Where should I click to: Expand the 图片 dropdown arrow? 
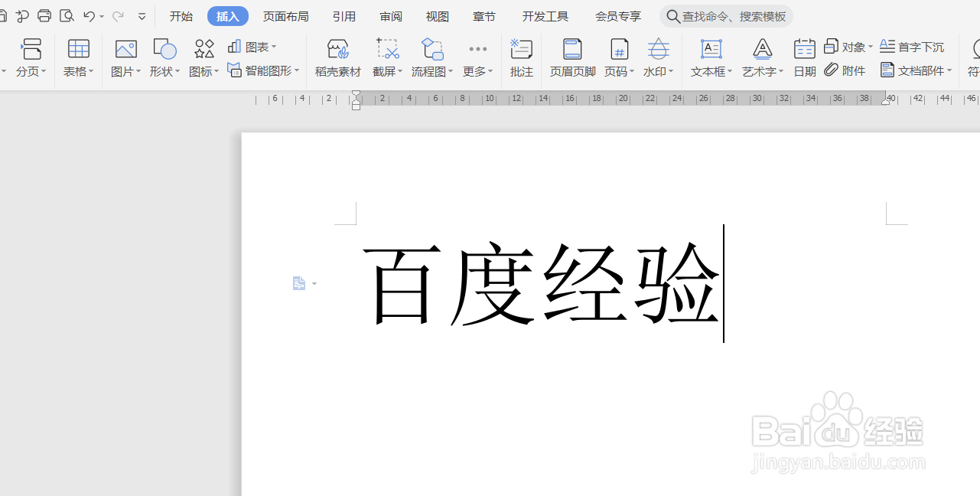(x=138, y=71)
